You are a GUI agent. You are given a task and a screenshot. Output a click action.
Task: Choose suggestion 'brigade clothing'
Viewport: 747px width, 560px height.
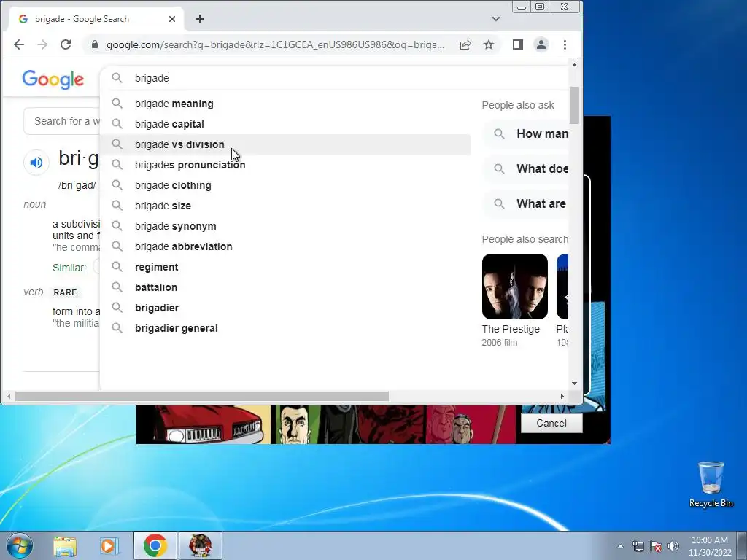[x=285, y=185]
